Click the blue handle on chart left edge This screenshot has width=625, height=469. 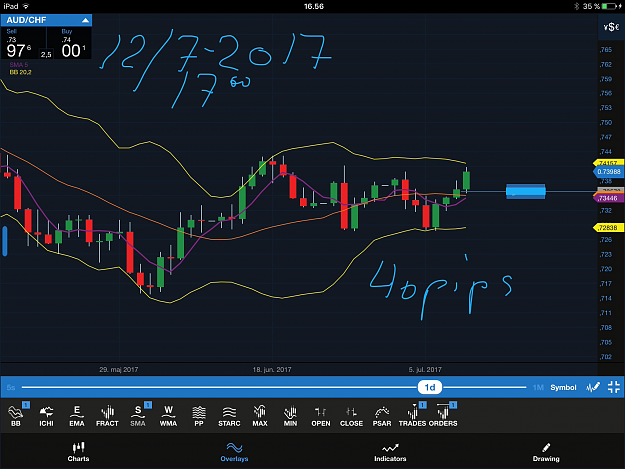(x=5, y=241)
